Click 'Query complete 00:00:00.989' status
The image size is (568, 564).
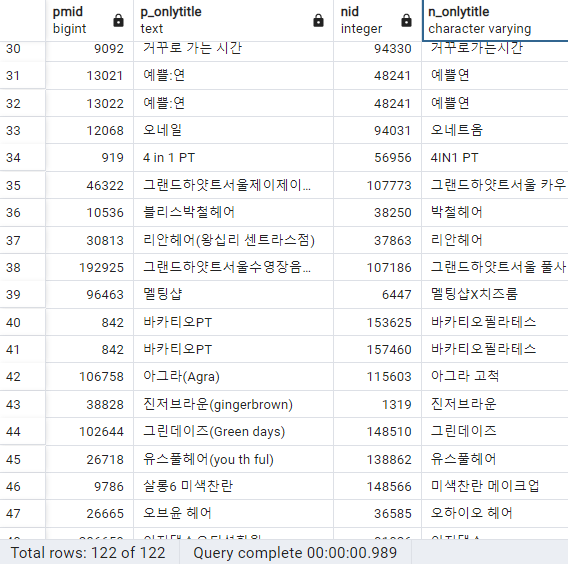click(295, 553)
